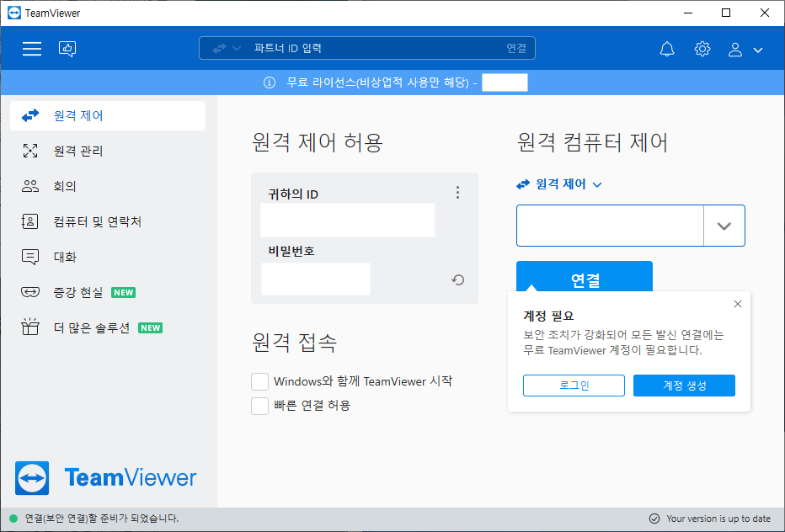Select 원격 제어 in sidebar
785x532 pixels.
click(108, 115)
